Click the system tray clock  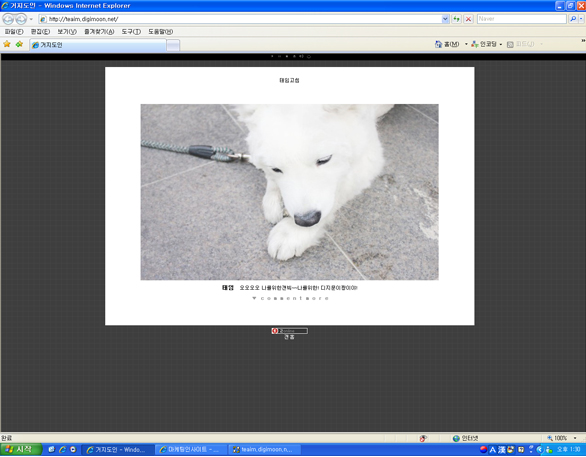click(568, 450)
